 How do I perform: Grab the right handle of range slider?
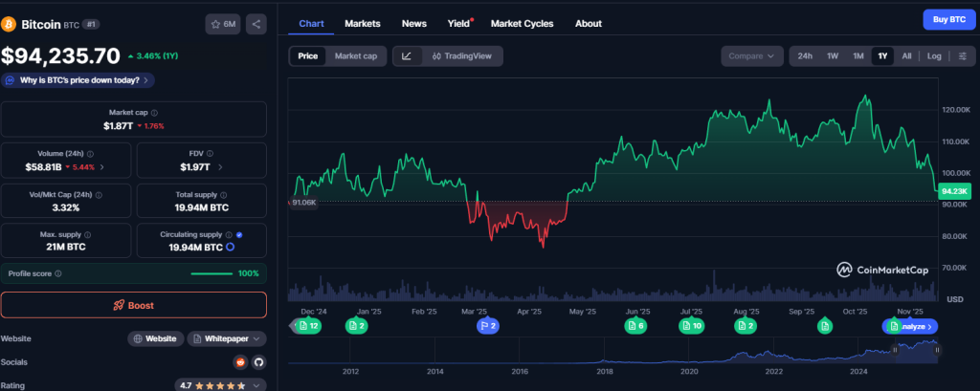pos(937,350)
